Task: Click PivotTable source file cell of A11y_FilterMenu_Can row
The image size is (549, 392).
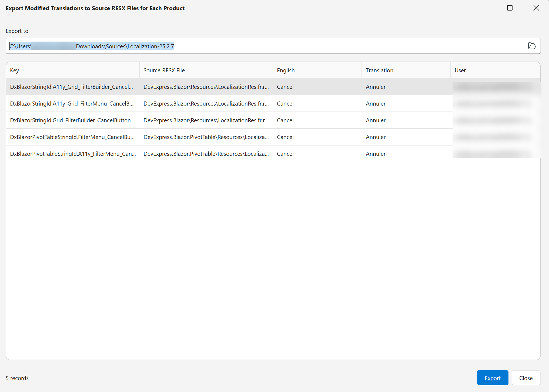Action: pyautogui.click(x=206, y=154)
